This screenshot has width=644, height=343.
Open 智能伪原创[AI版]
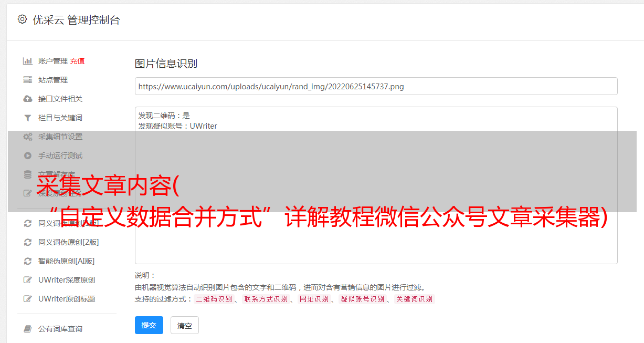67,261
